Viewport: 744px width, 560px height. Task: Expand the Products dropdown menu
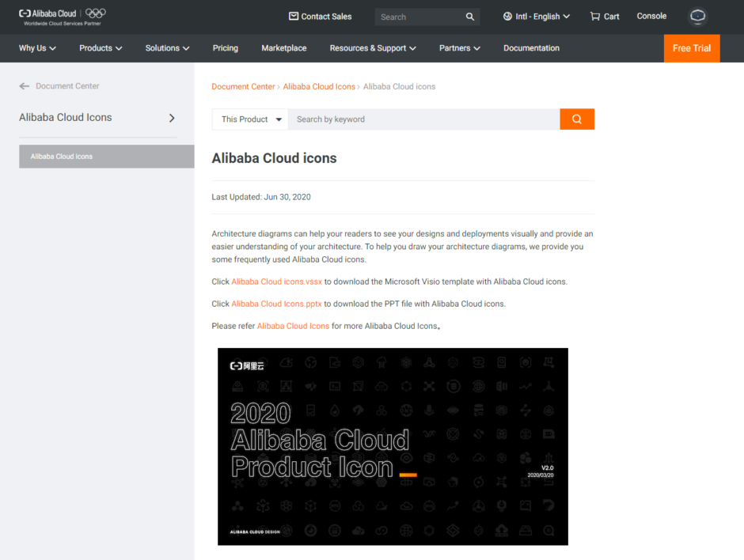[x=100, y=47]
